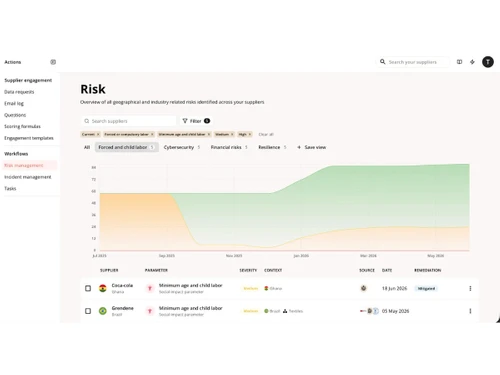The image size is (500, 375).
Task: Click the 05 May 2026 date cell
Action: pyautogui.click(x=395, y=311)
